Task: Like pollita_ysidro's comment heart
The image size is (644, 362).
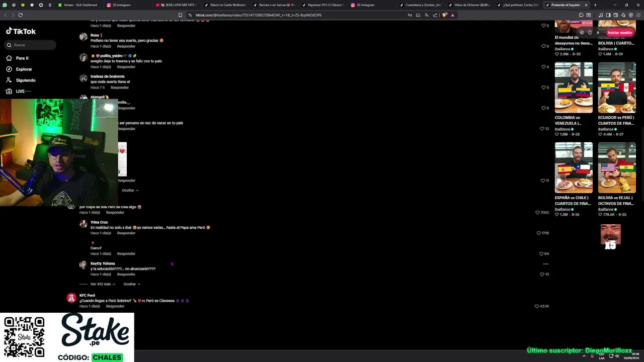Action: 543,66
